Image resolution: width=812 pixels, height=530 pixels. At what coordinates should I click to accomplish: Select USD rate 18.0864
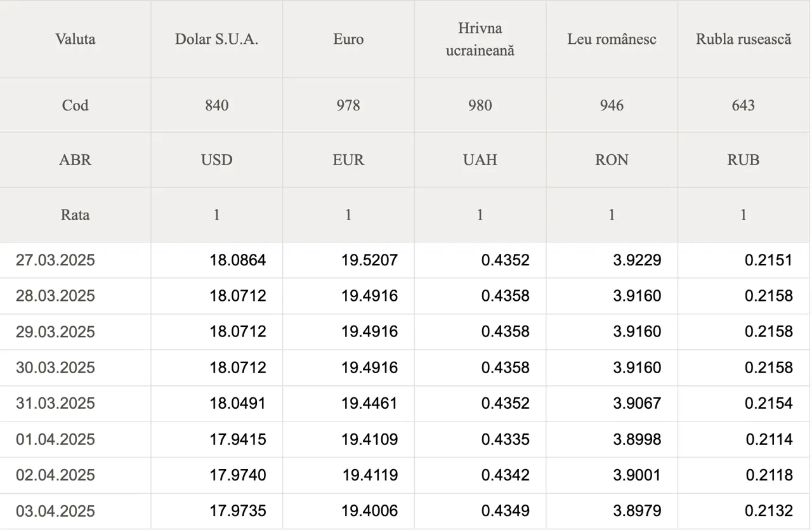pos(238,260)
